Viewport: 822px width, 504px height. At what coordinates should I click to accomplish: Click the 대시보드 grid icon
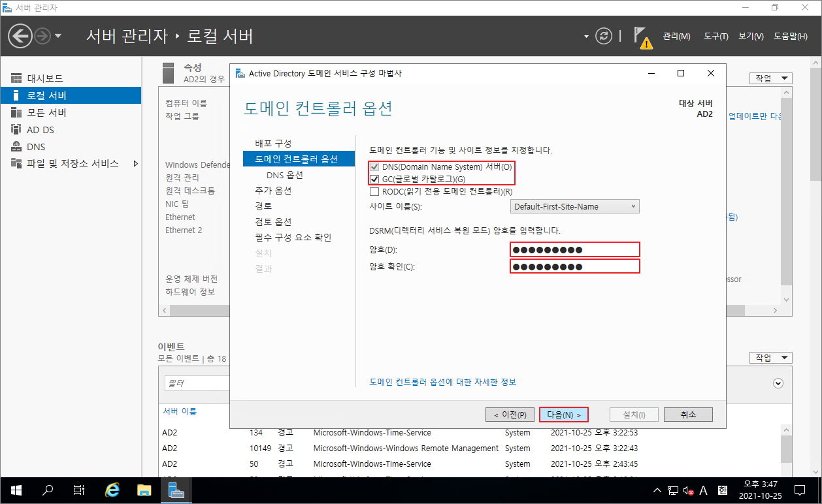pos(16,78)
